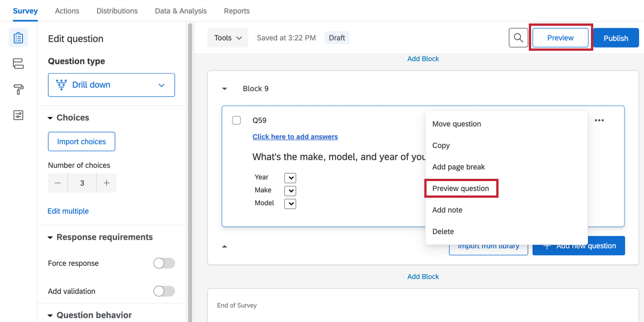Collapse Block 9 using its arrow
The height and width of the screenshot is (322, 644).
(225, 89)
